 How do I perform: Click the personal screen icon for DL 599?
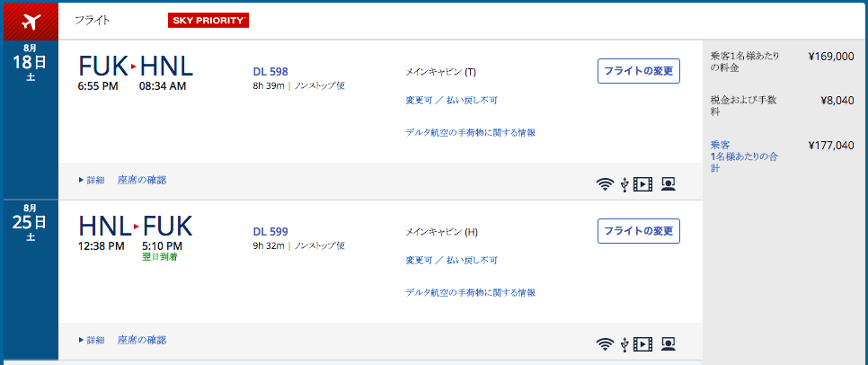coord(669,344)
